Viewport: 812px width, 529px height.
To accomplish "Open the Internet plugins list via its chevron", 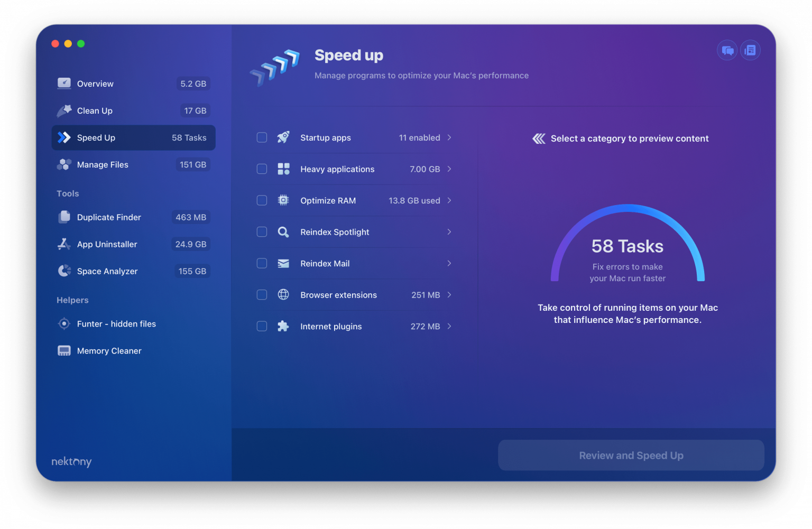I will click(449, 326).
